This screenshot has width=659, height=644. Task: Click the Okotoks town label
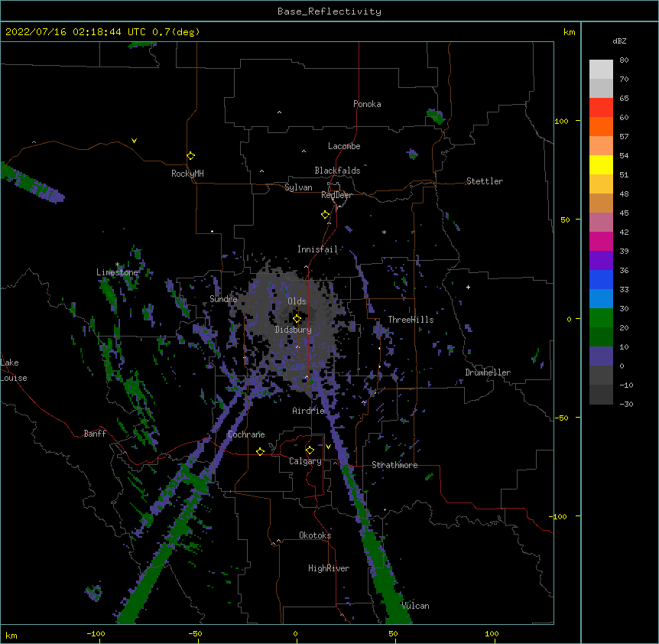[x=315, y=535]
